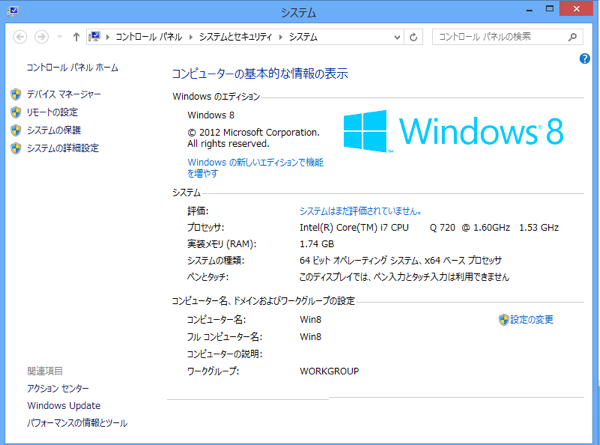Open システムの保護 link

coord(54,130)
